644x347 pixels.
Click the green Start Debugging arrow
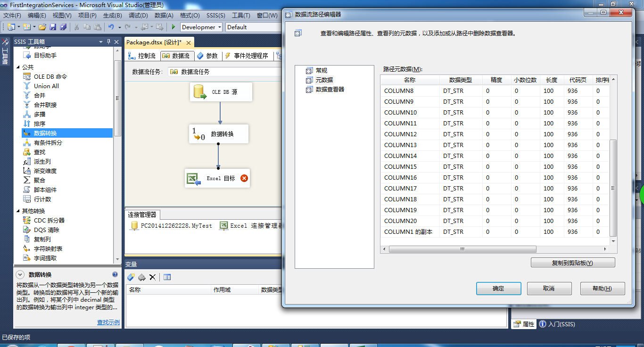tap(173, 27)
